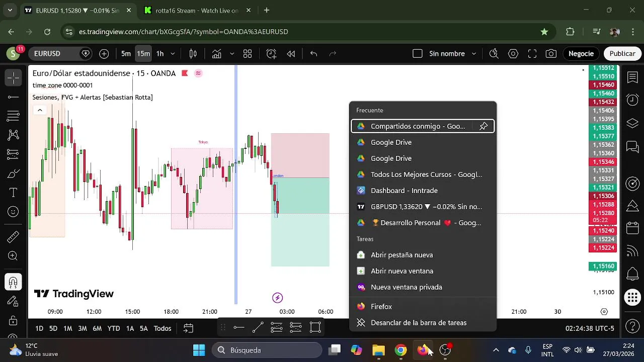Click the Negocie button
Image resolution: width=644 pixels, height=362 pixels.
(x=581, y=54)
